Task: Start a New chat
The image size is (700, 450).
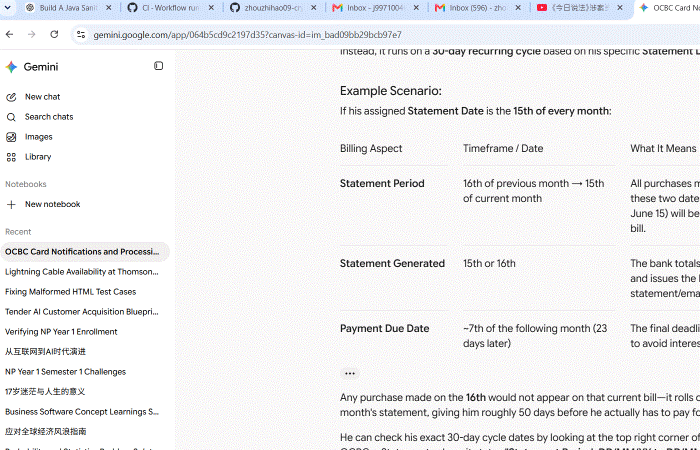Action: [42, 97]
